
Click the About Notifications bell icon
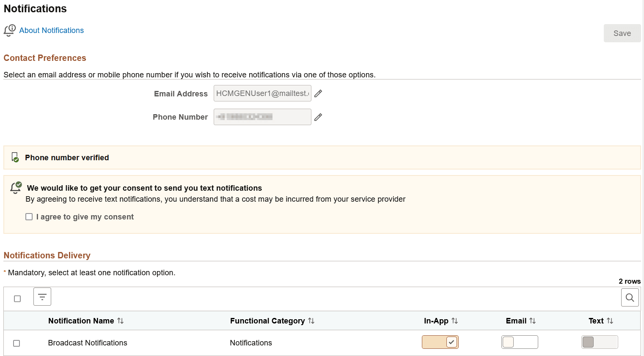[9, 30]
